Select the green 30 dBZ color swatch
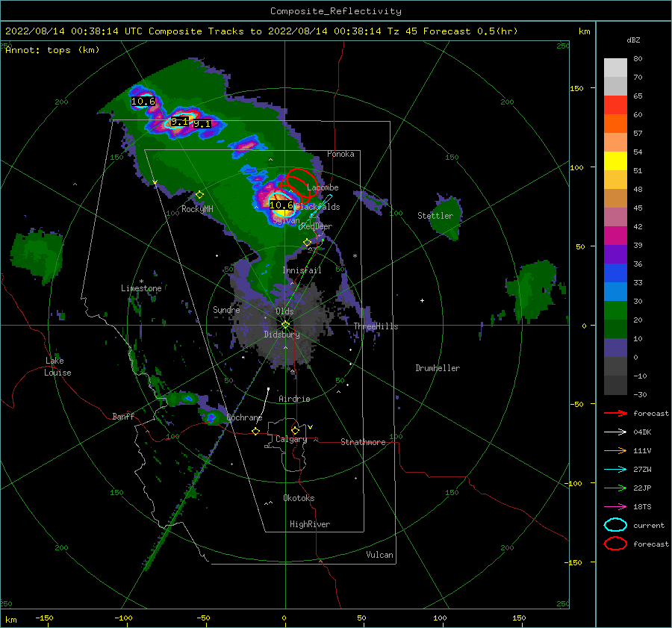The width and height of the screenshot is (672, 628). pyautogui.click(x=615, y=310)
